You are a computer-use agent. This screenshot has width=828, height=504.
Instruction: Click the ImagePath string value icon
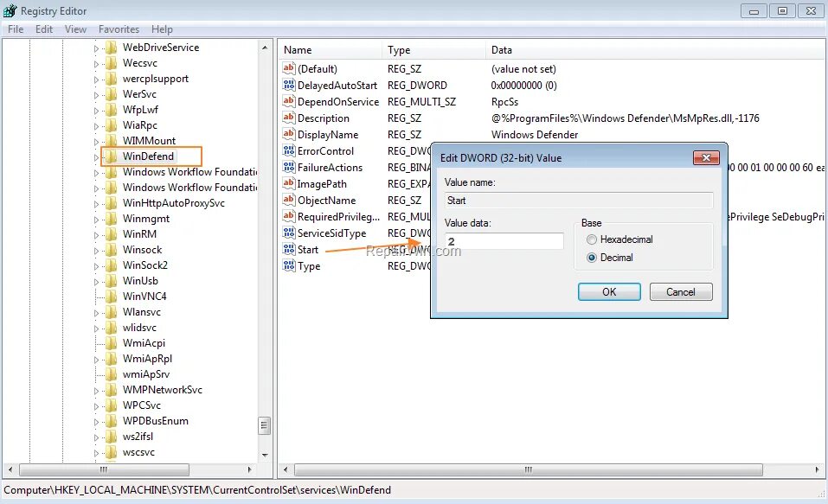point(289,183)
